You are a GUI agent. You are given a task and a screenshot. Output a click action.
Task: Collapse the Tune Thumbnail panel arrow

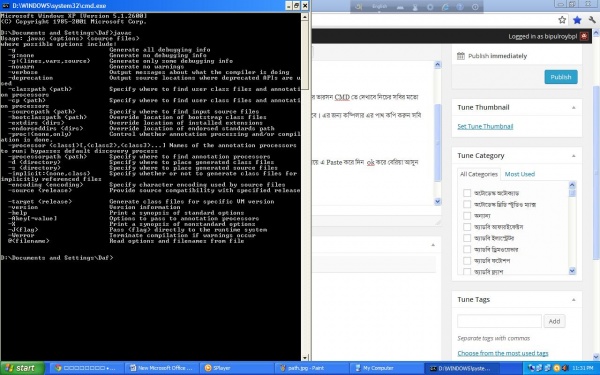coord(573,108)
